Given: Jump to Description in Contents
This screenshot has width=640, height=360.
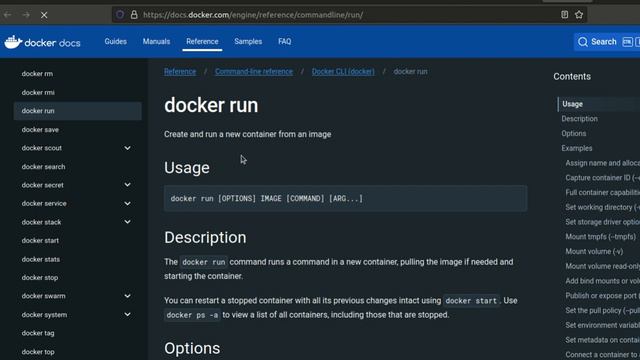Looking at the screenshot, I should [x=579, y=119].
